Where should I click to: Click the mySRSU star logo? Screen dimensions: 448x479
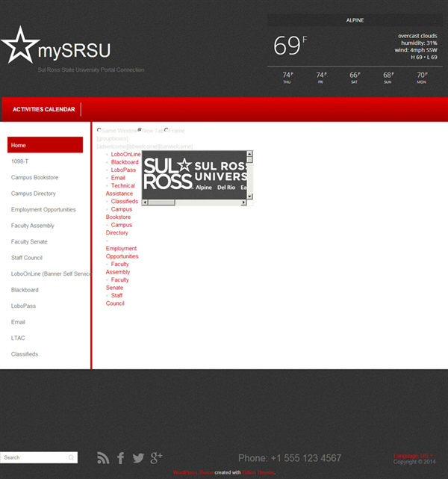click(x=20, y=46)
